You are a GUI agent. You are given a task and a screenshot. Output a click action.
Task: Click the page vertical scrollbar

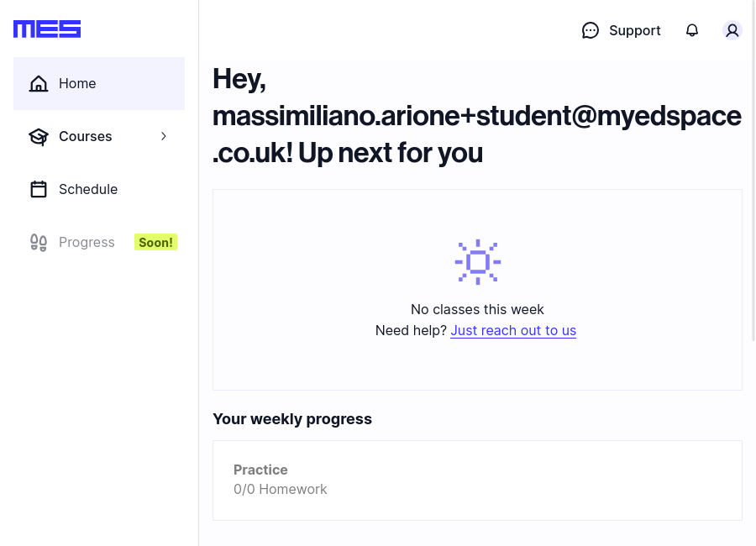point(753,168)
